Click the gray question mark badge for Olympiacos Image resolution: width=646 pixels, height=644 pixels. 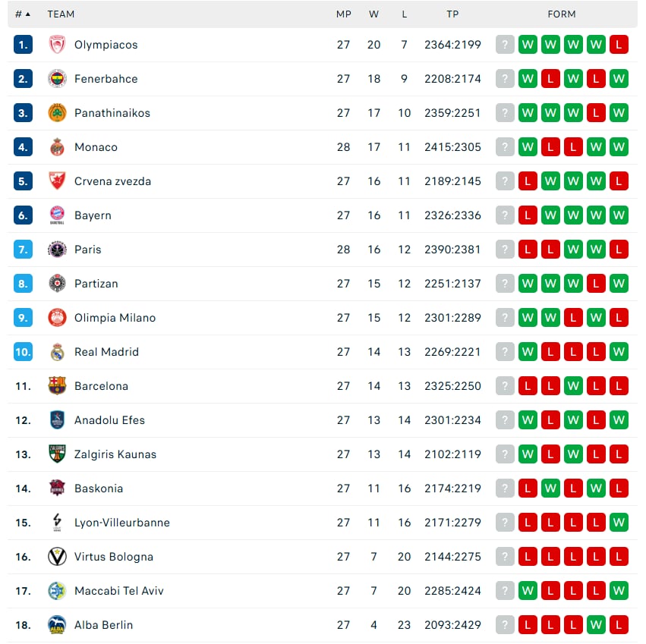point(506,45)
